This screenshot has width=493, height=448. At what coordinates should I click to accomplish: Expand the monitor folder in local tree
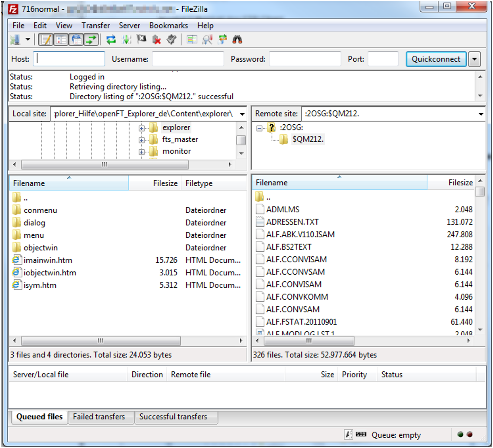142,152
